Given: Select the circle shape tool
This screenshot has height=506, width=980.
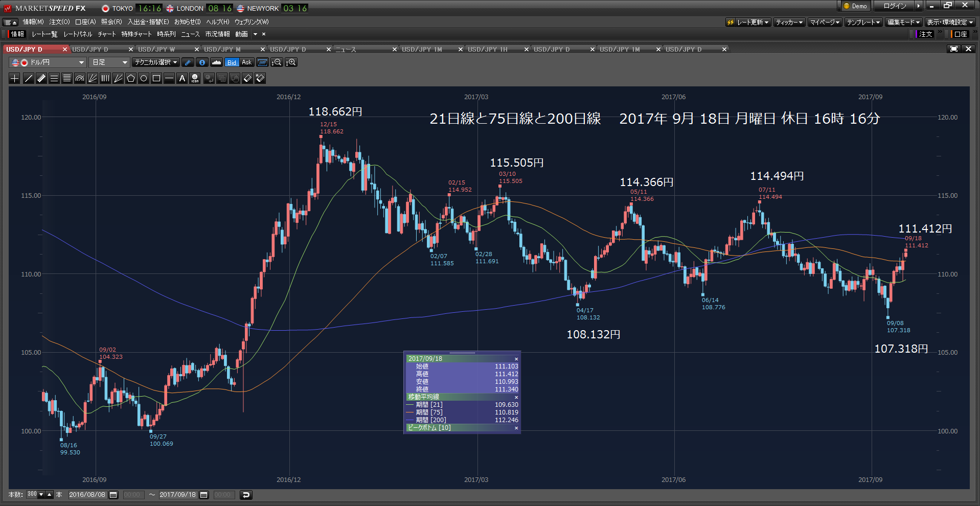Looking at the screenshot, I should [144, 78].
